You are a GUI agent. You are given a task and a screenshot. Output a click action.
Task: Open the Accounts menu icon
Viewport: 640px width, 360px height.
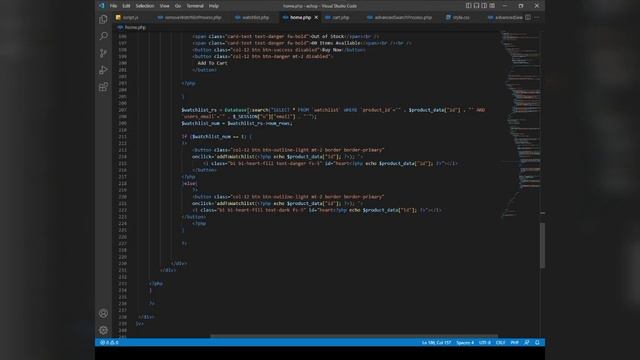point(103,313)
